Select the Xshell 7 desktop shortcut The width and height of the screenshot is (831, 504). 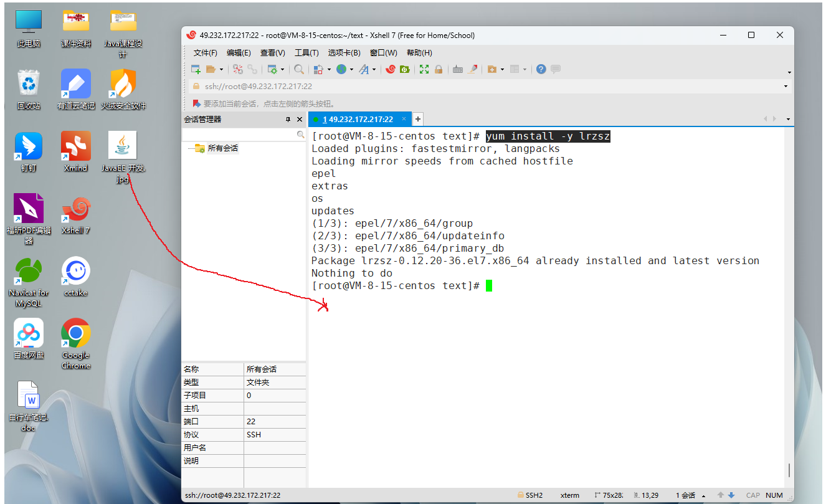[76, 216]
